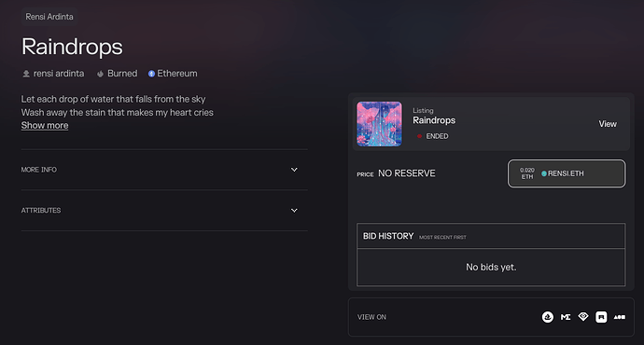This screenshot has width=644, height=345.
Task: Open the Rensi Ardinta collection tag
Action: coord(49,17)
